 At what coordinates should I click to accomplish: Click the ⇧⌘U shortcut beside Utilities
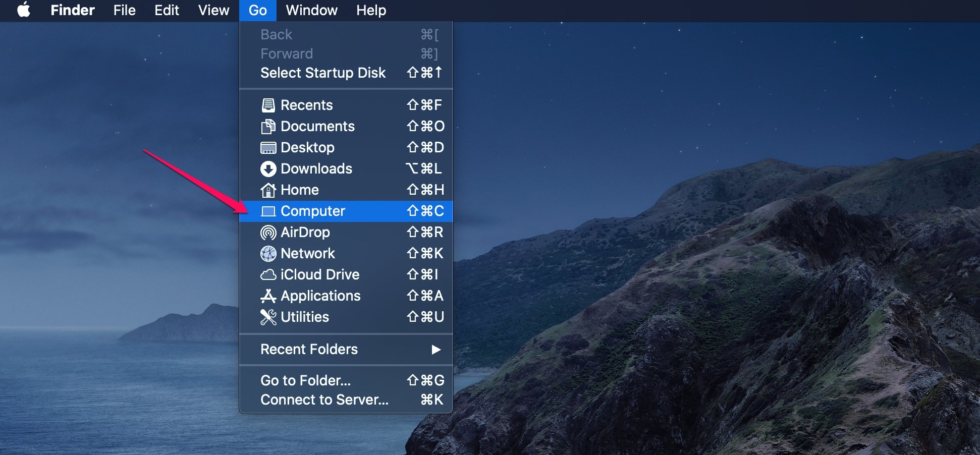425,317
